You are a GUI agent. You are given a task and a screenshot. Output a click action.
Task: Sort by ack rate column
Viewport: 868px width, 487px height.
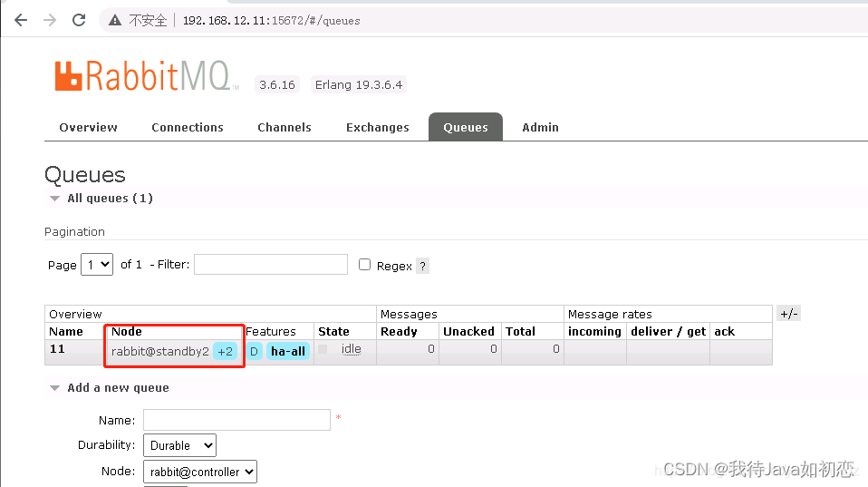tap(725, 331)
